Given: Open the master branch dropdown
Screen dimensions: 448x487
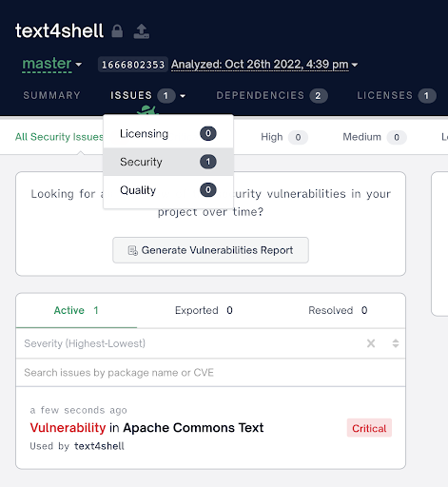Looking at the screenshot, I should point(52,65).
